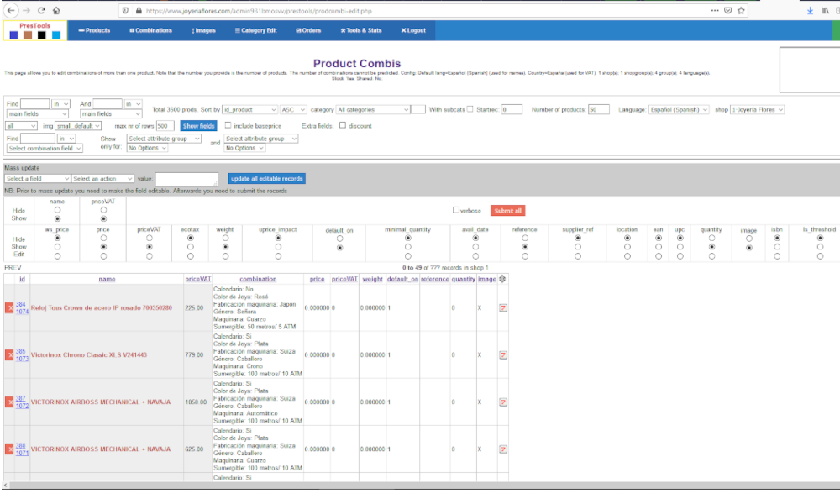Open the ASC sort order dropdown
The image size is (840, 504).
[x=293, y=109]
